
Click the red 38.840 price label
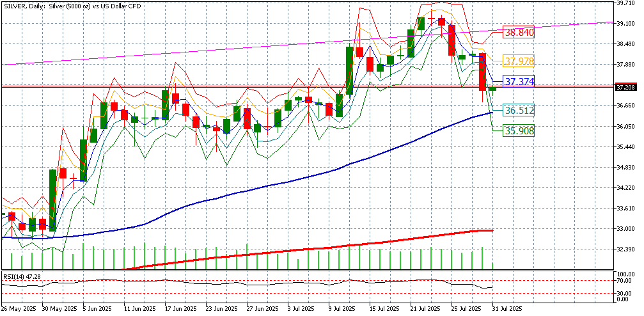[518, 32]
